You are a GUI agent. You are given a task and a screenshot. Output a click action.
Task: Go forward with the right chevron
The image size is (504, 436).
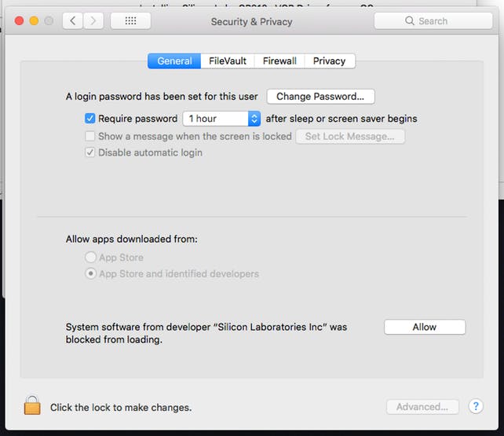pos(93,21)
